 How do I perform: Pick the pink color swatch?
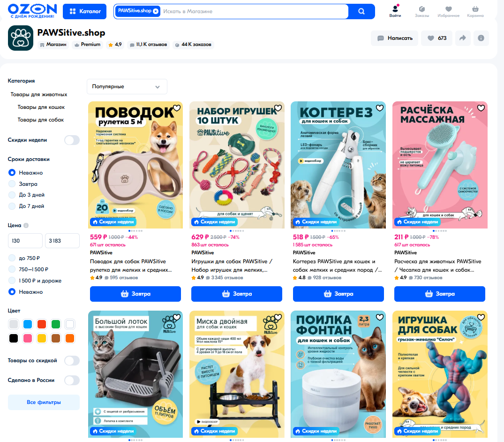point(28,338)
